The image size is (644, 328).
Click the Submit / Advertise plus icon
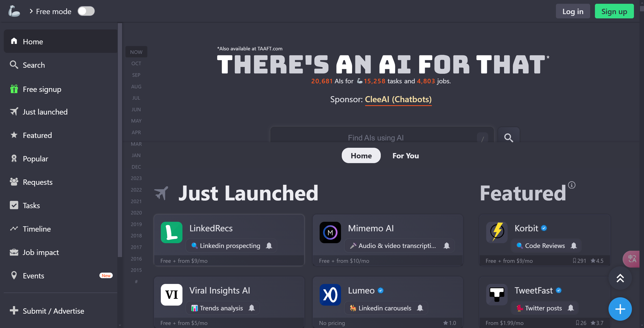coord(14,311)
